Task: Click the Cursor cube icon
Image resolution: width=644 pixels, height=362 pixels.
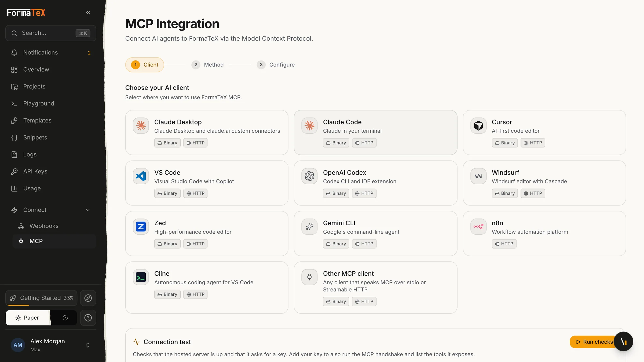Action: [478, 125]
